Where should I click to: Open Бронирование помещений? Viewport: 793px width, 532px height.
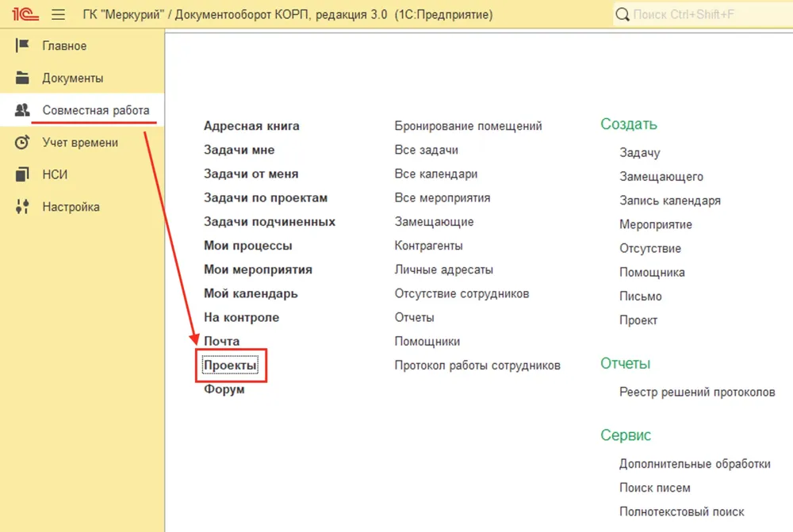[x=468, y=125]
